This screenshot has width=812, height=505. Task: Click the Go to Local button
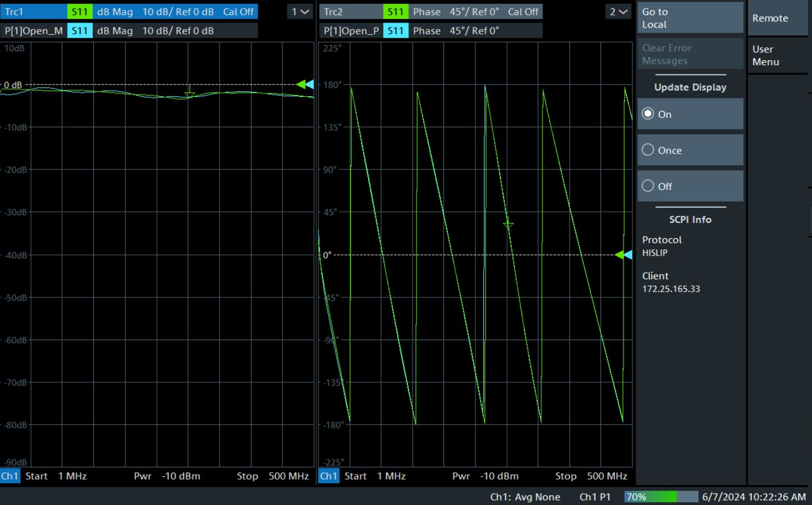[x=690, y=18]
